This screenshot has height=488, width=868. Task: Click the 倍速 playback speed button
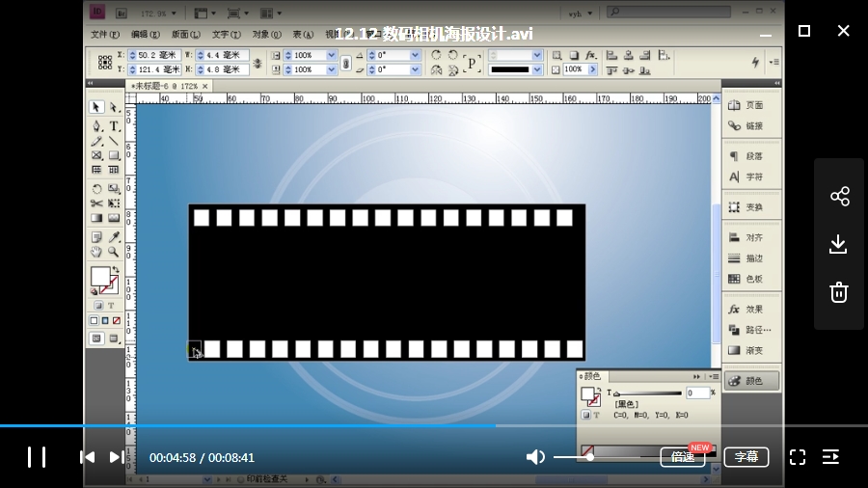[683, 457]
